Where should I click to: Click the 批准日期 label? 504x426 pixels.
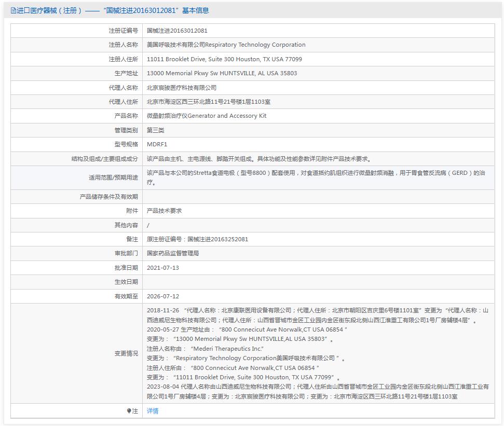(126, 268)
